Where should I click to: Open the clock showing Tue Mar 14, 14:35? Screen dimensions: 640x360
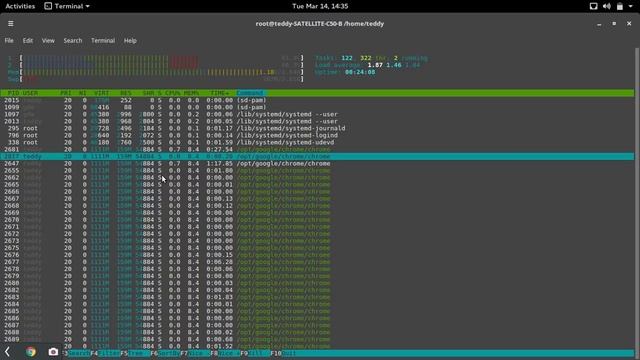320,6
